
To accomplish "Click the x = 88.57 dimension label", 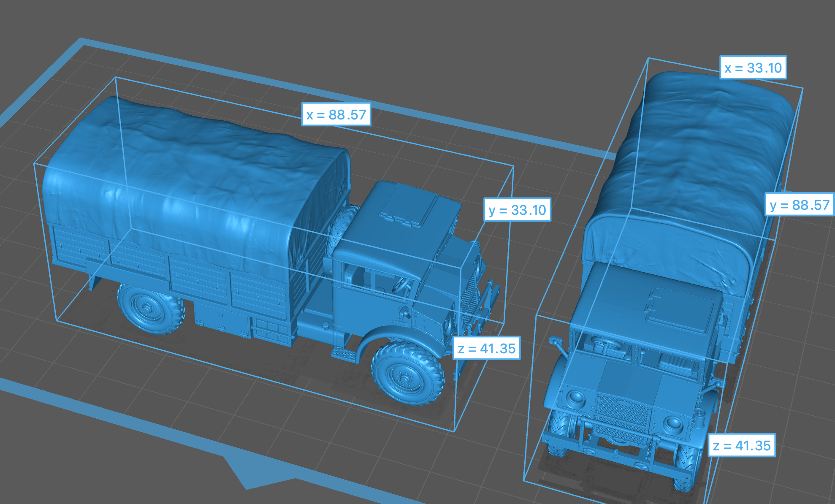I will (336, 114).
